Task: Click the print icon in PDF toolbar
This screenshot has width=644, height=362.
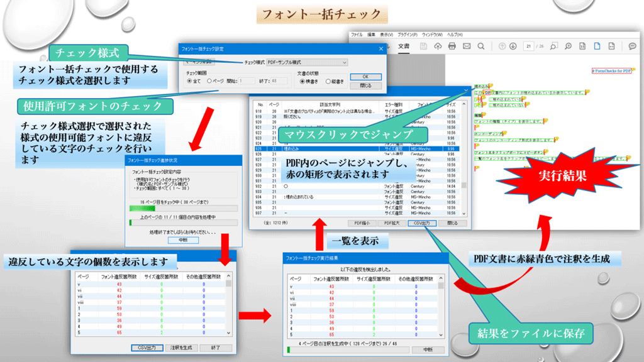Action: [452, 47]
